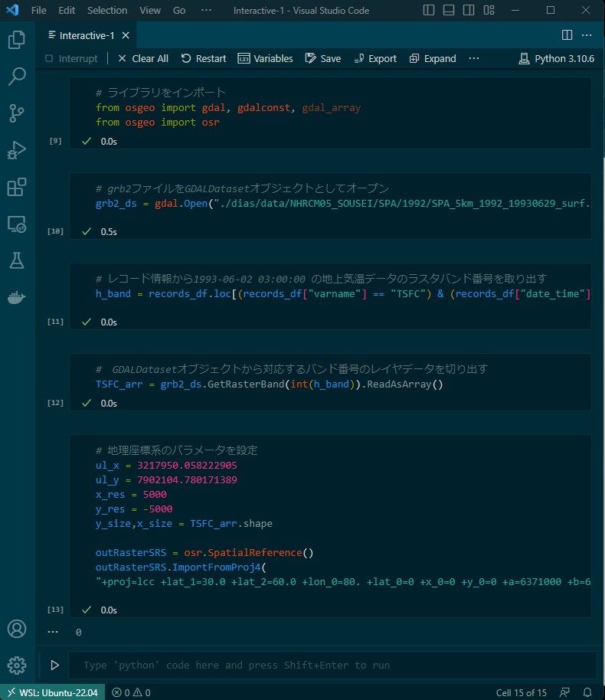Close the Interactive-1 tab
The image size is (605, 700).
126,35
